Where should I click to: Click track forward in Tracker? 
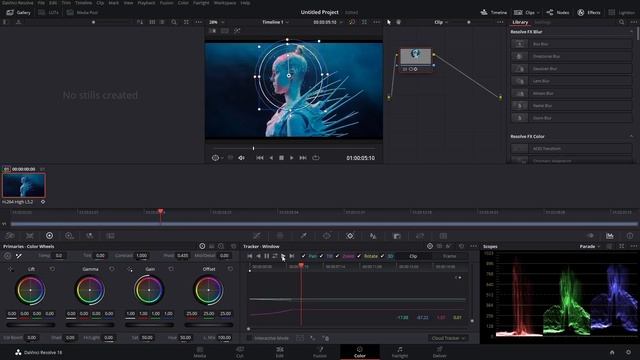point(283,256)
